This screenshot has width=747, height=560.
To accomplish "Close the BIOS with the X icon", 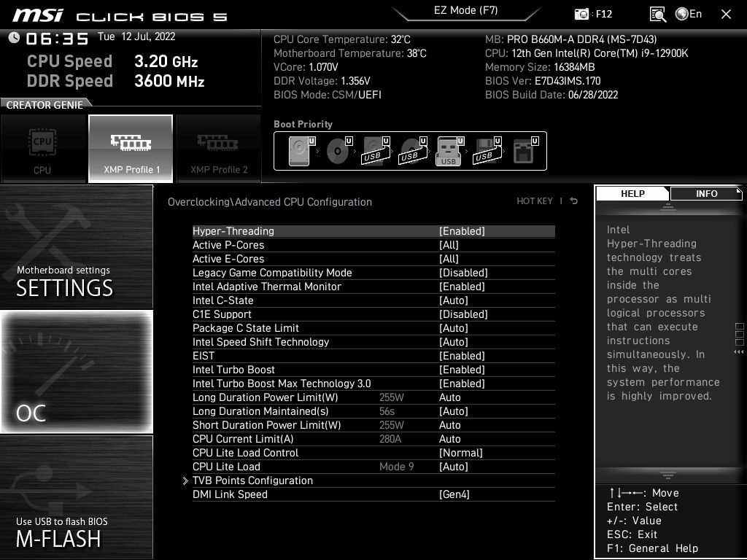I will (726, 15).
